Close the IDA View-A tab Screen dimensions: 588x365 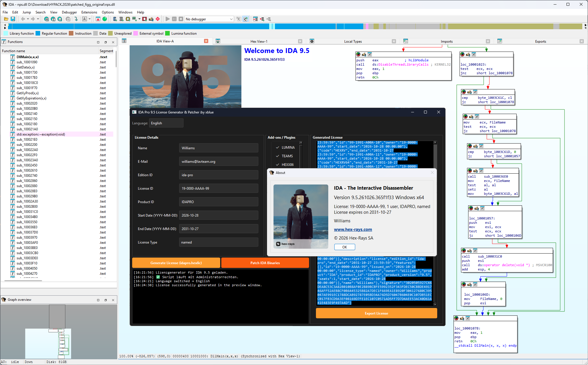point(206,41)
